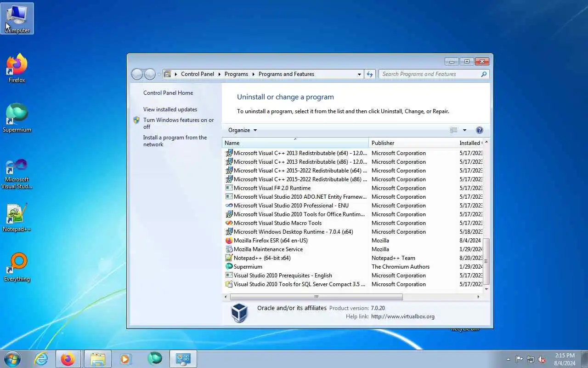Click Install a program from the network
The width and height of the screenshot is (588, 368).
click(175, 141)
